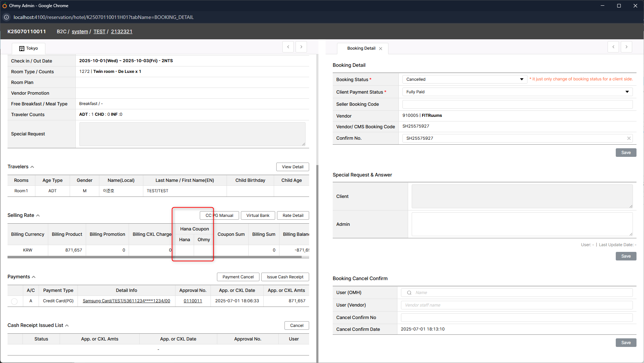Collapse the Cash Receipt Issued List section

67,325
